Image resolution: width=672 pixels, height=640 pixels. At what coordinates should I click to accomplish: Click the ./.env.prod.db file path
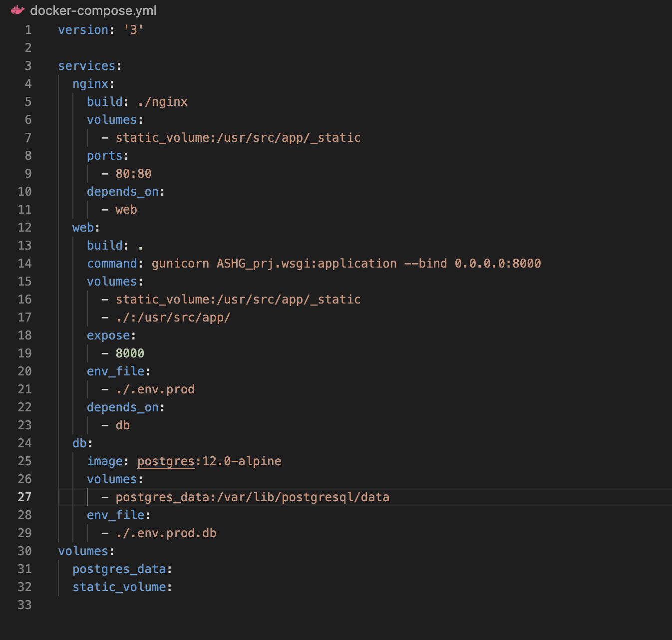166,533
